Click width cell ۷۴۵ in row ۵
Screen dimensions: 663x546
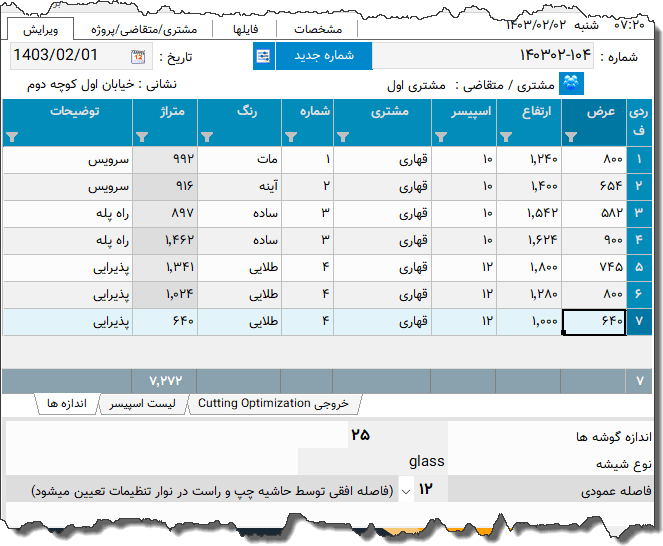coord(594,267)
